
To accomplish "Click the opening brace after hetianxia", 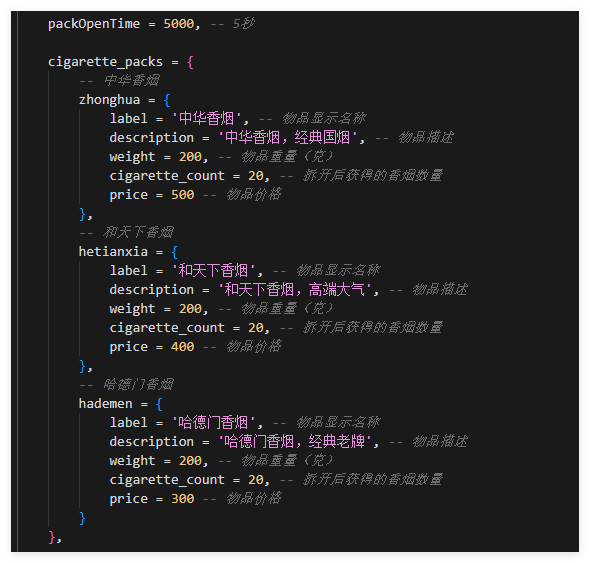I will click(174, 252).
